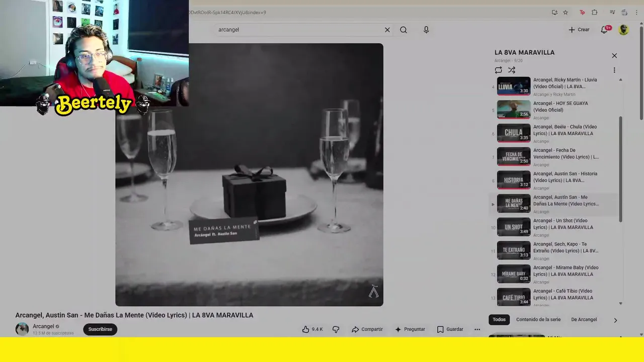Image resolution: width=644 pixels, height=362 pixels.
Task: Open Arcangel channel name link
Action: point(43,326)
